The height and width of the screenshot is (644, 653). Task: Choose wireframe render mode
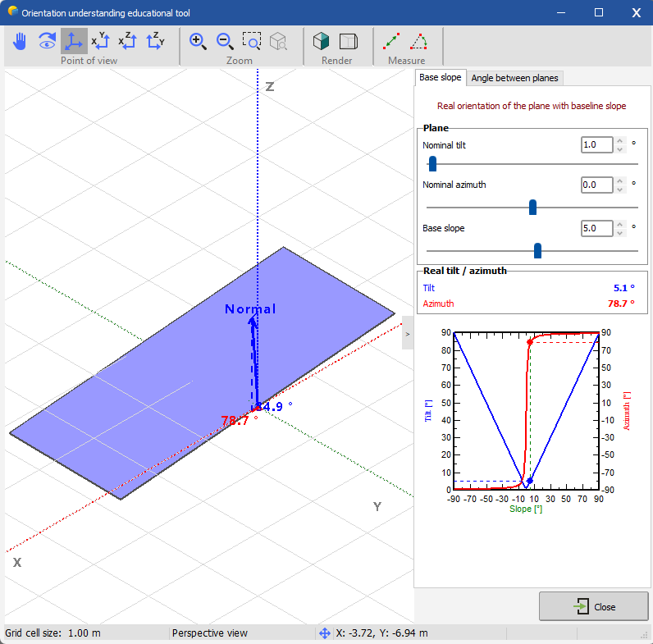349,41
